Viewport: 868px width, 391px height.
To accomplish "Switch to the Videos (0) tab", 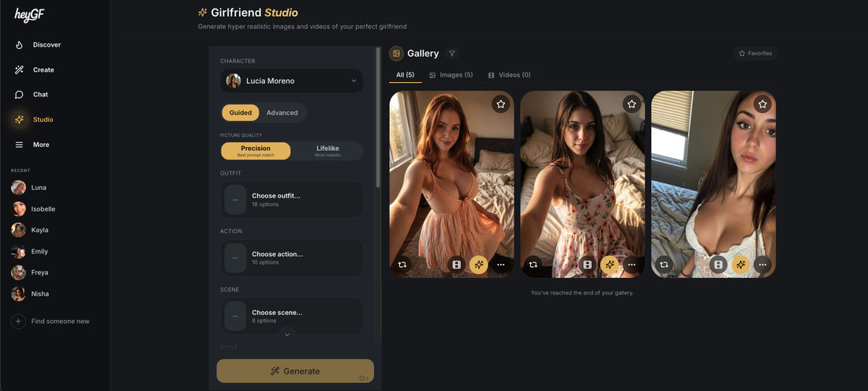I will (x=509, y=75).
